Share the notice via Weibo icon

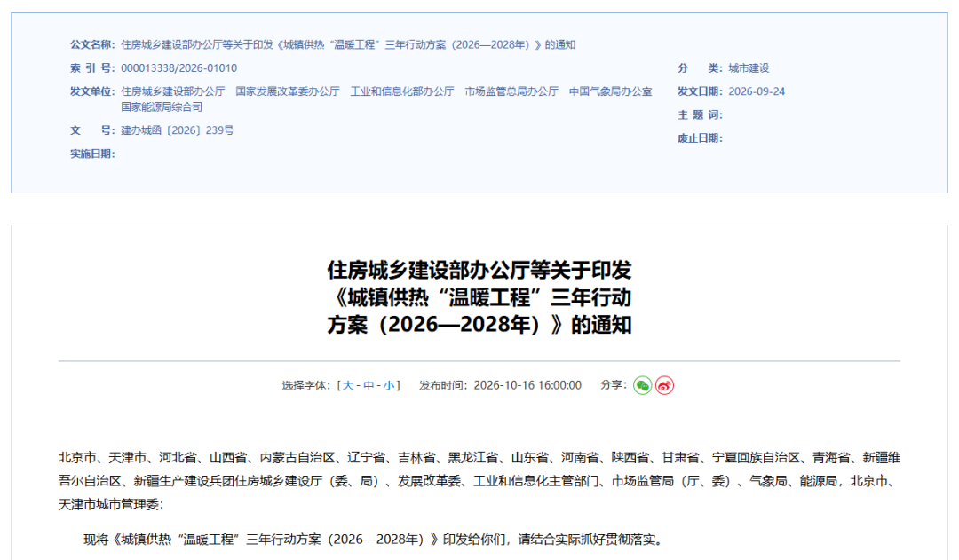[664, 386]
